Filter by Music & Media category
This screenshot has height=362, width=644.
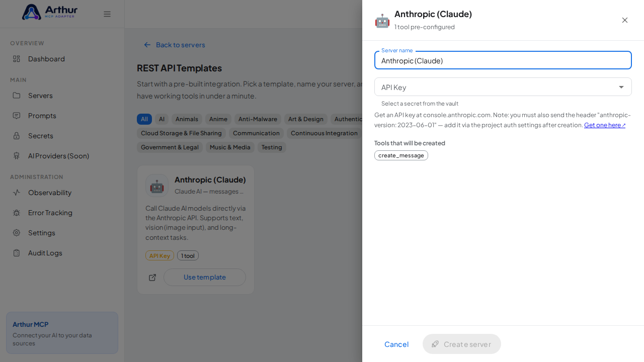pos(230,147)
